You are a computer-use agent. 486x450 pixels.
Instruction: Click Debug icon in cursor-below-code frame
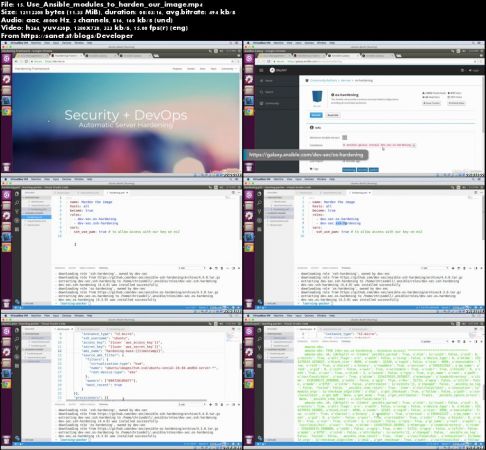tap(17, 220)
